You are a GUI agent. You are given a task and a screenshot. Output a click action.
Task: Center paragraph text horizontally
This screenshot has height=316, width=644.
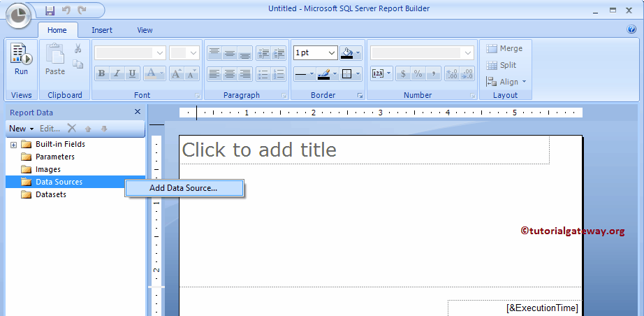230,74
